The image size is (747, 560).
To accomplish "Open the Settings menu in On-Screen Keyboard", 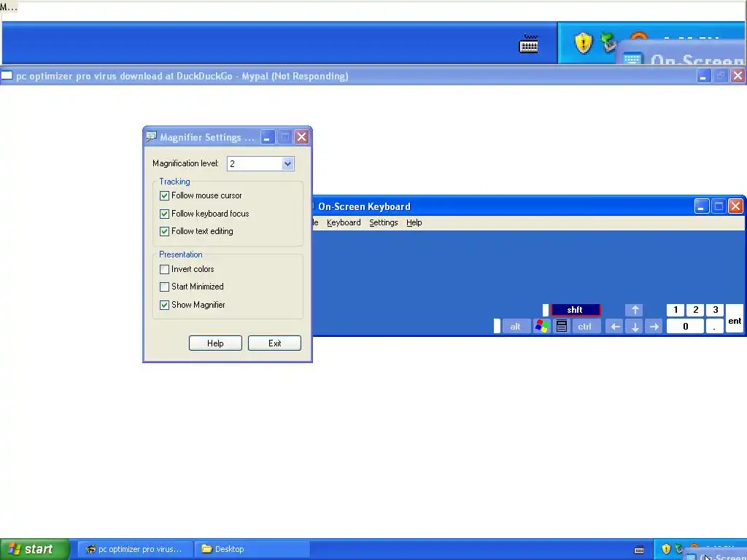I will point(384,222).
